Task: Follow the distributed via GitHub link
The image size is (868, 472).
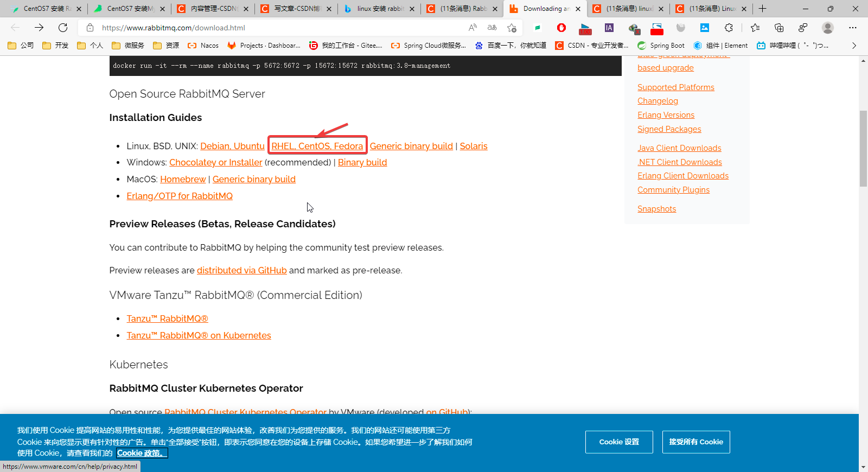Action: coord(241,270)
